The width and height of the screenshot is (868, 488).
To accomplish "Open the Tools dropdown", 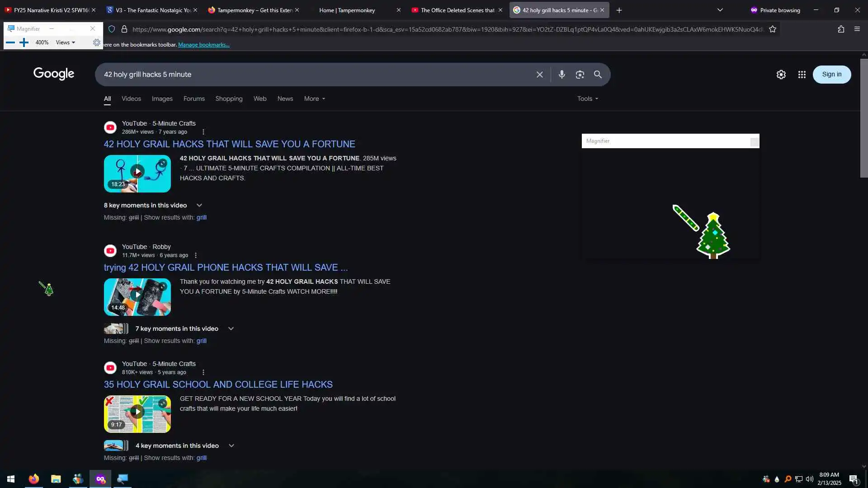I will pyautogui.click(x=587, y=99).
